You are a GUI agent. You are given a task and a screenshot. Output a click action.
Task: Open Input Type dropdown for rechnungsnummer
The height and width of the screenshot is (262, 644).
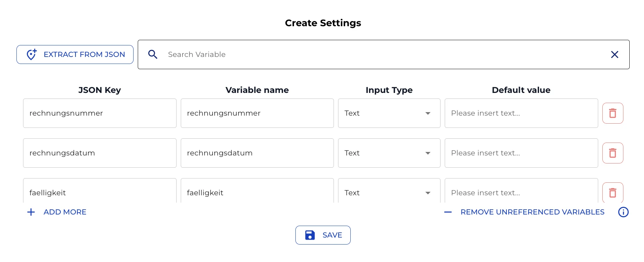click(389, 113)
